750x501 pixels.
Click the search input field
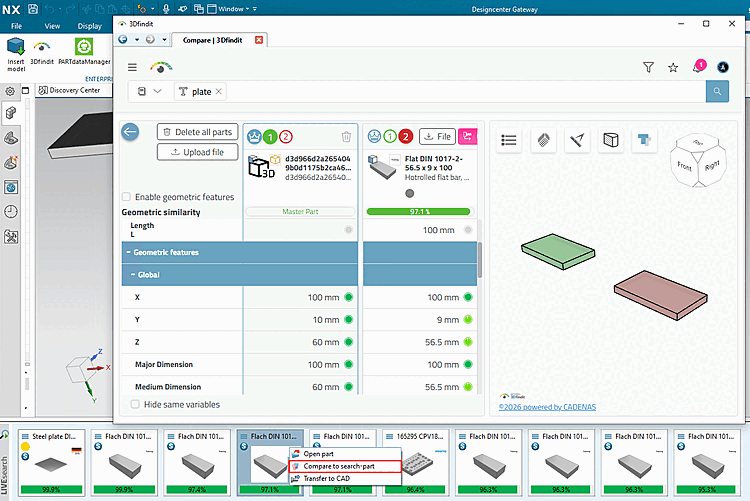(x=464, y=91)
